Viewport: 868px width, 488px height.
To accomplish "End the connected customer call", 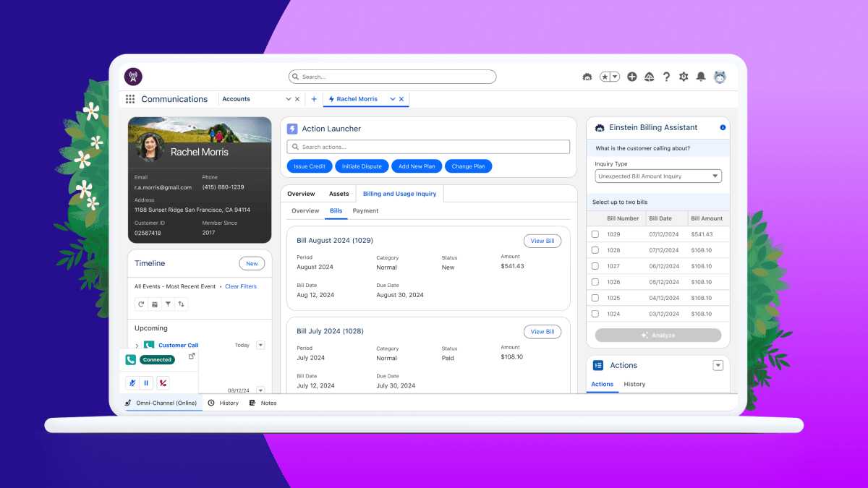I will (163, 382).
